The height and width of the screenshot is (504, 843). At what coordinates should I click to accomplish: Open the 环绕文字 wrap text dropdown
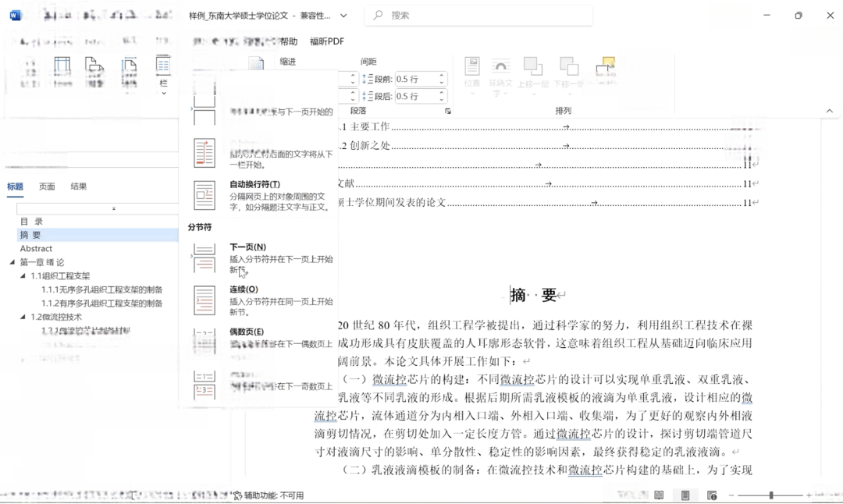[x=500, y=78]
